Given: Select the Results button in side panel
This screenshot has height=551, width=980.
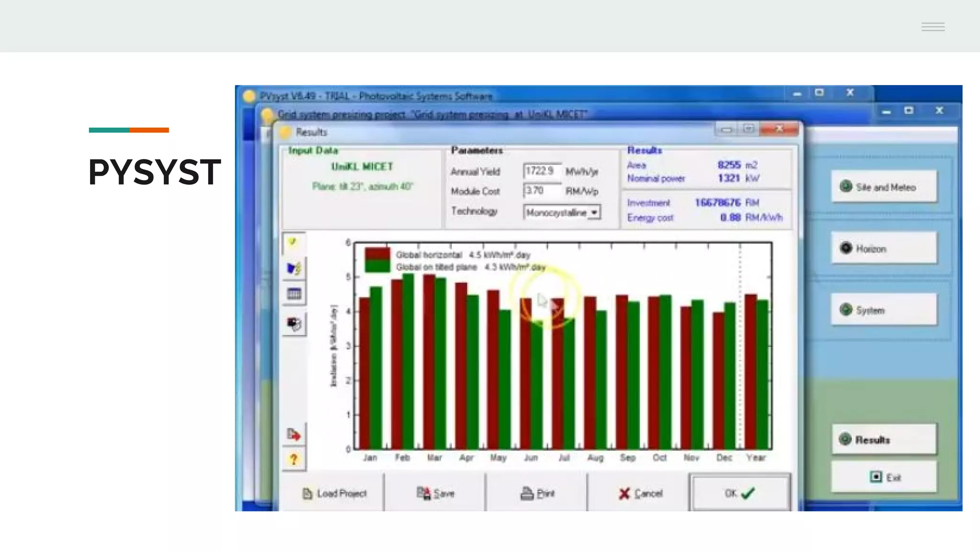Looking at the screenshot, I should pos(883,440).
